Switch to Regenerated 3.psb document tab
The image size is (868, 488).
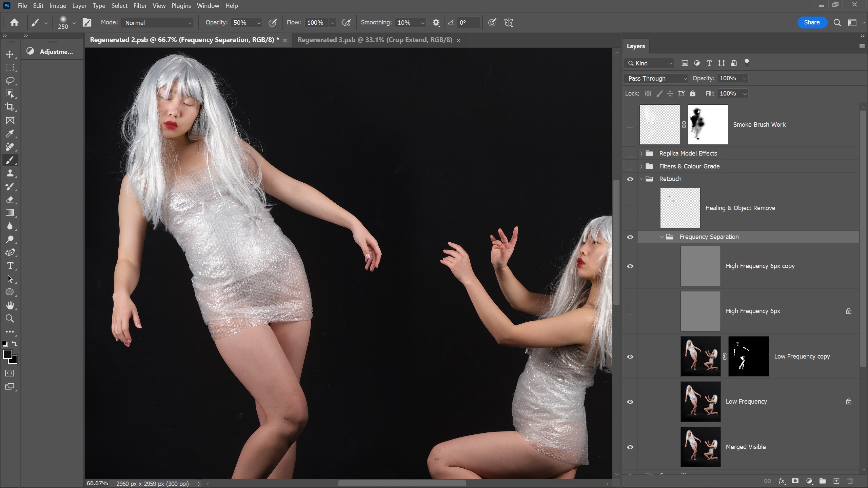[x=375, y=40]
